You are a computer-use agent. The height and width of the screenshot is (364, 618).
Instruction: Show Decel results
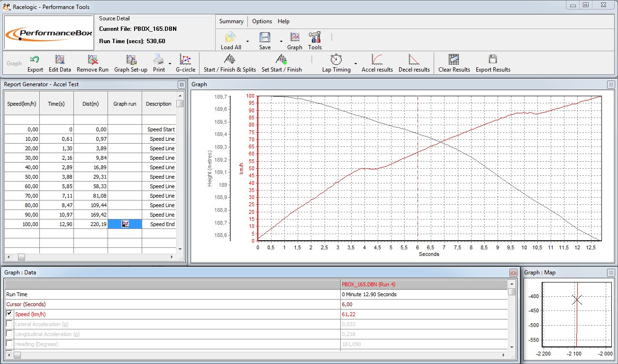[414, 60]
